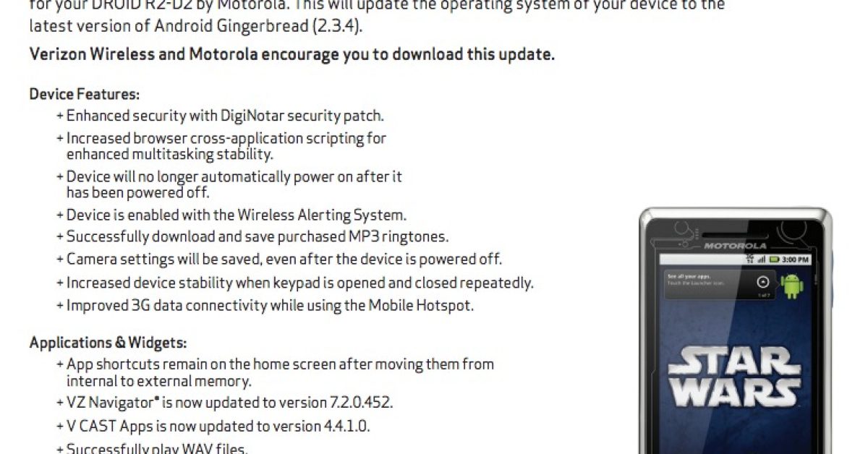Click the purchased MP3 ringtones bullet
Screen dimensions: 868x454
252,236
